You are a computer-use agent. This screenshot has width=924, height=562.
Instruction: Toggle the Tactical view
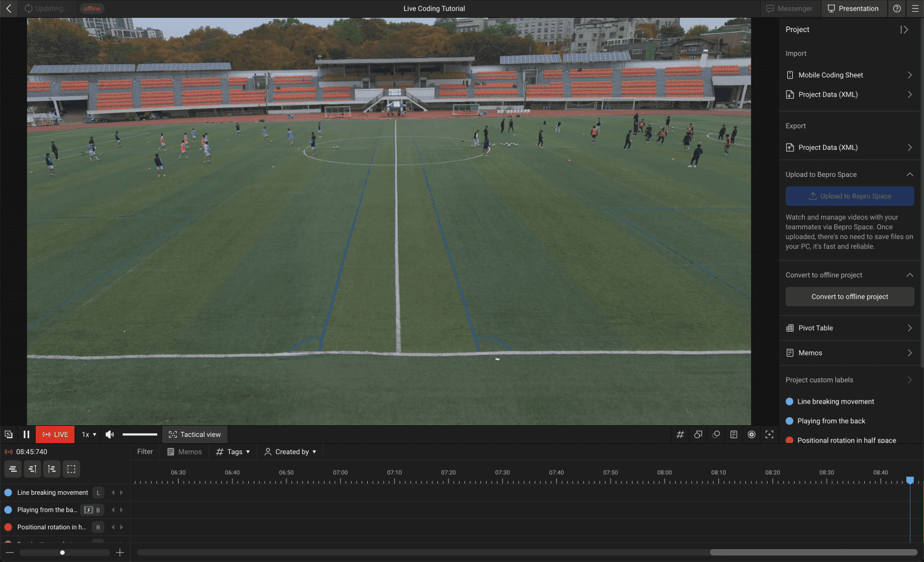pyautogui.click(x=195, y=434)
